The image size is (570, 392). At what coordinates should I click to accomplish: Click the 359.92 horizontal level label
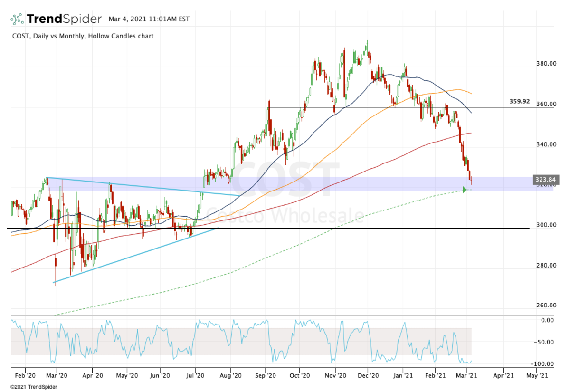pos(519,101)
